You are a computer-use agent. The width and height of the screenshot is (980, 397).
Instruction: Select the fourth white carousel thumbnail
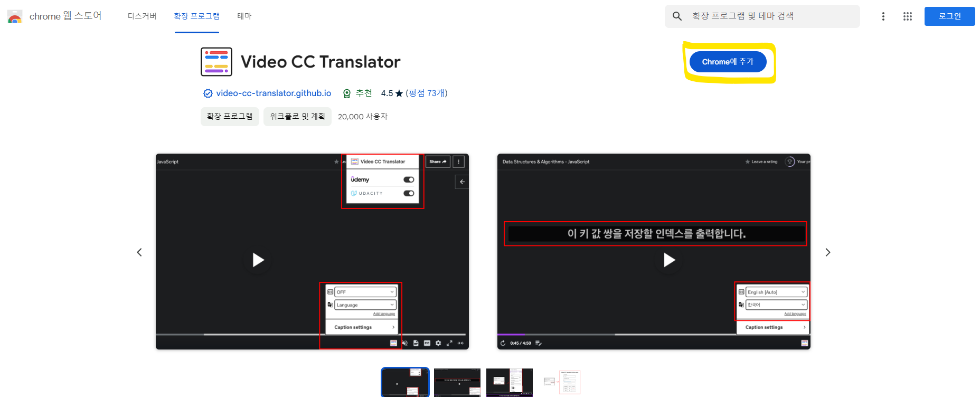click(562, 382)
